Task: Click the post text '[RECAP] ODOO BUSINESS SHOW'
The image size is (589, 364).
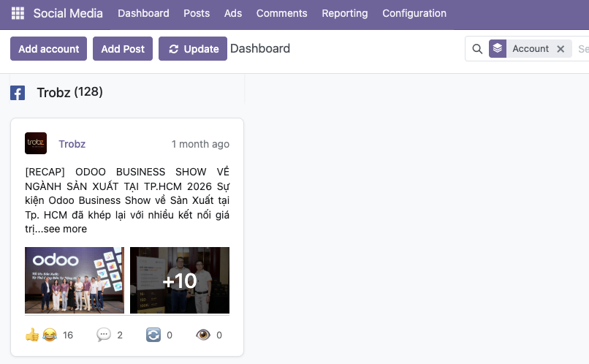Action: coord(115,172)
